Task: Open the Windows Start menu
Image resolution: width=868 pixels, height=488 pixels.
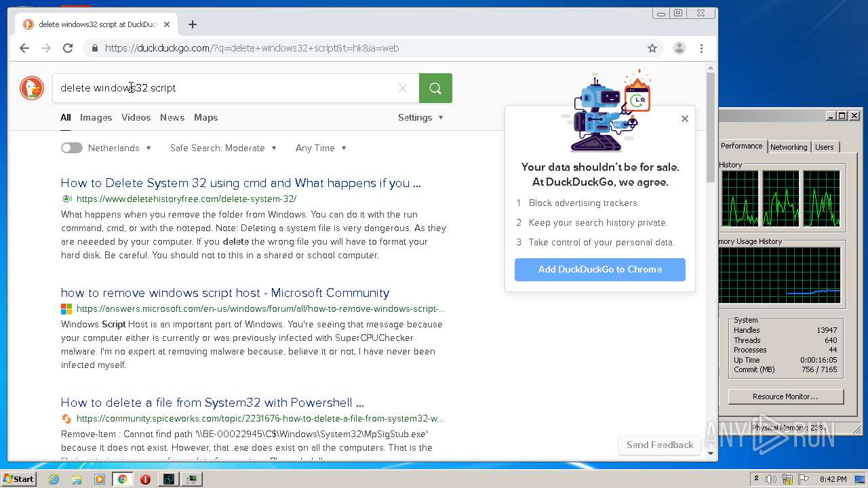Action: [x=19, y=479]
